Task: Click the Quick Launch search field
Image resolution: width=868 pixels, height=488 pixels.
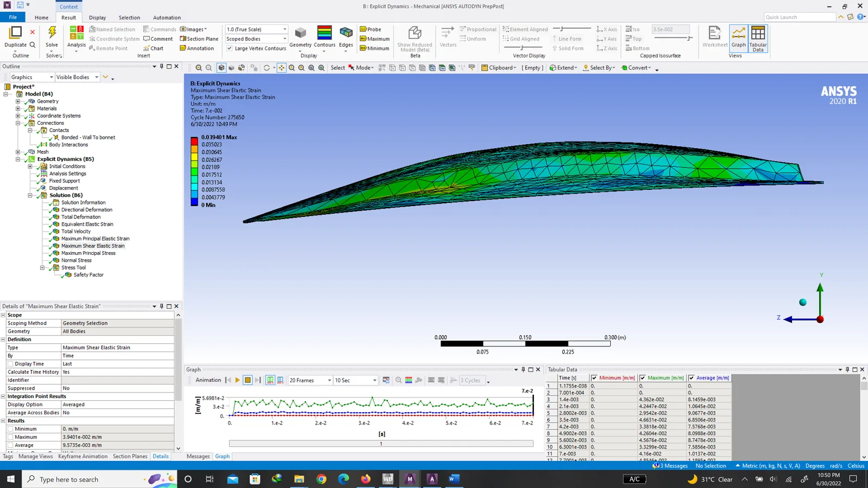Action: point(800,17)
